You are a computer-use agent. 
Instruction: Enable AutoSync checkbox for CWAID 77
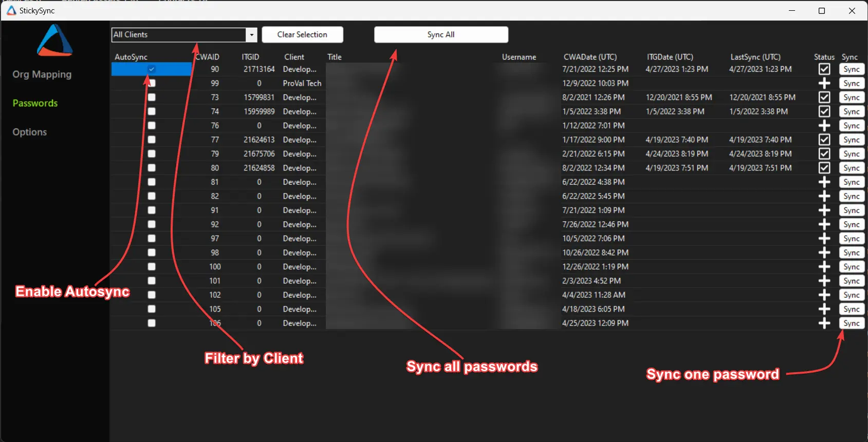pos(152,140)
